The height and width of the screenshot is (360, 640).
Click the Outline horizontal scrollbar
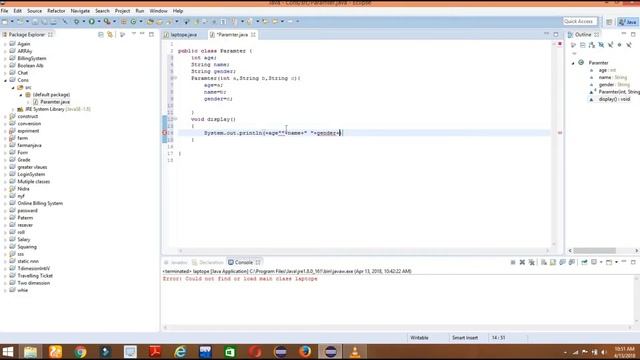594,251
